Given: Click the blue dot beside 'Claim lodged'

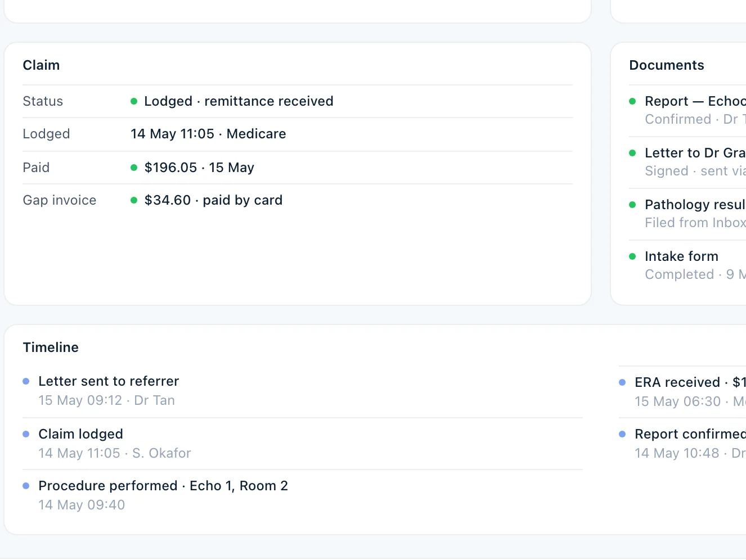Looking at the screenshot, I should pyautogui.click(x=26, y=434).
